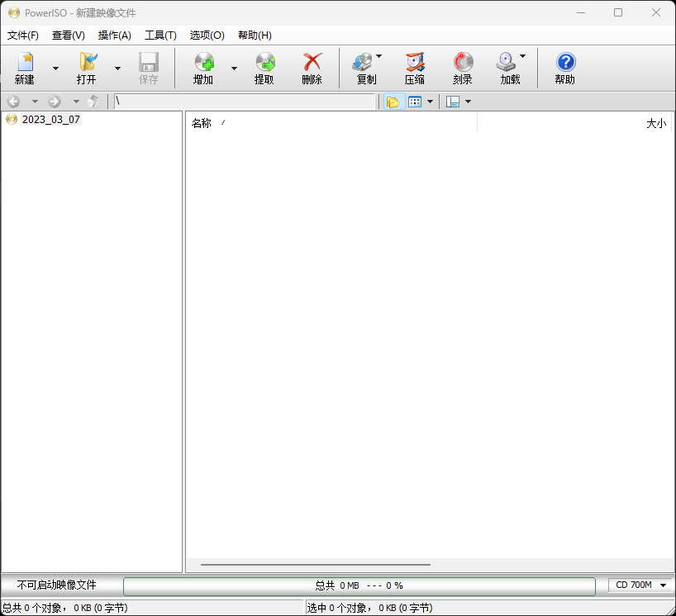This screenshot has width=676, height=616.
Task: Click the disc icon beside 2023_03_07
Action: pyautogui.click(x=12, y=120)
